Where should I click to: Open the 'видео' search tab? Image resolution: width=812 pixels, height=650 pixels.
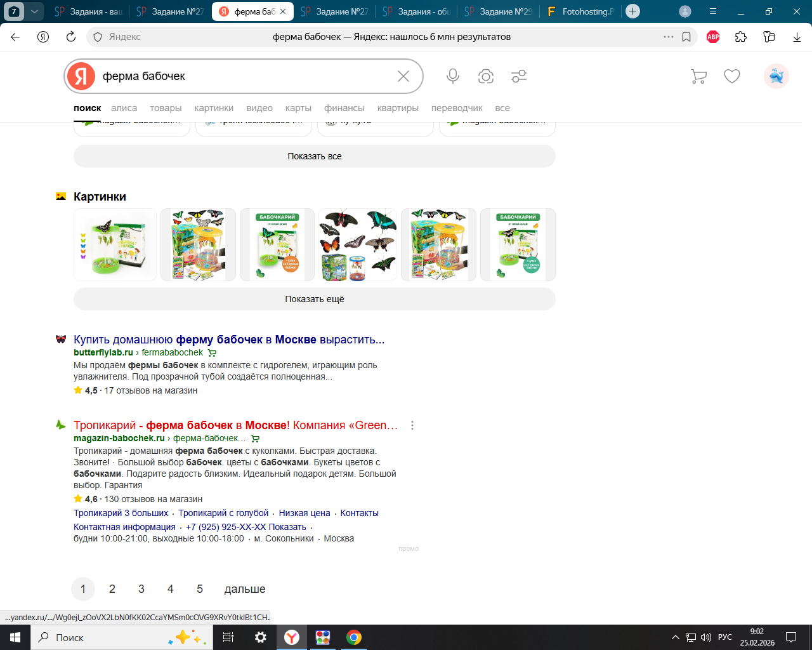[x=259, y=108]
